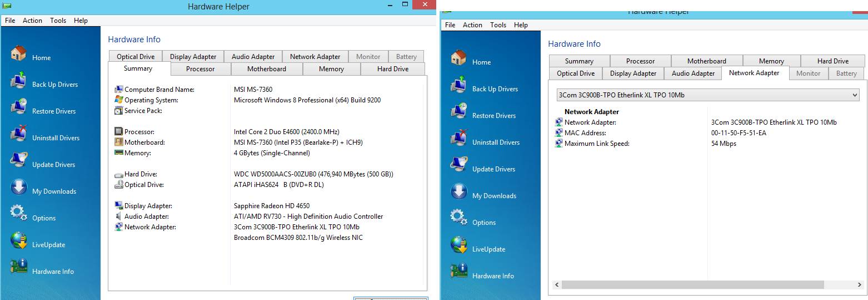The height and width of the screenshot is (300, 868).
Task: Switch to Summary tab in right window
Action: tap(579, 61)
